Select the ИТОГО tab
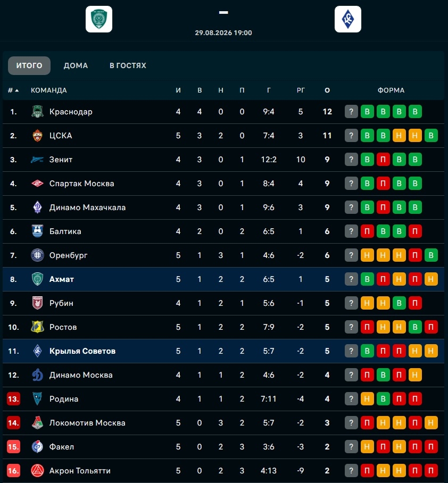 29,65
